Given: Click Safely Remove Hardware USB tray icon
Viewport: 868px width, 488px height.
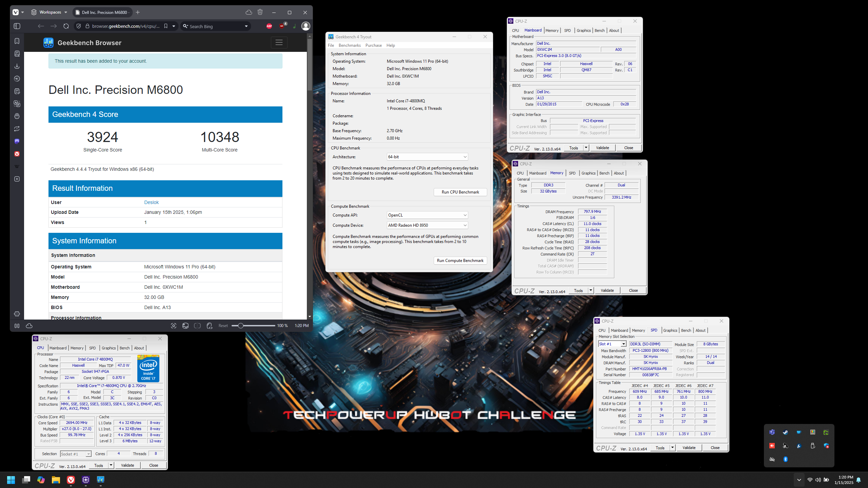Looking at the screenshot, I should [x=813, y=446].
